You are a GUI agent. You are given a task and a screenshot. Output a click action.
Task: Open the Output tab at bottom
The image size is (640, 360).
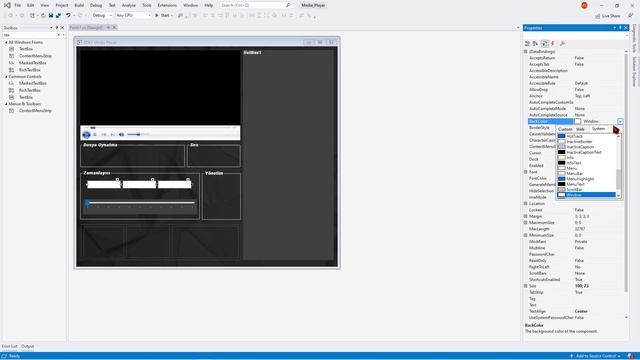tap(27, 347)
